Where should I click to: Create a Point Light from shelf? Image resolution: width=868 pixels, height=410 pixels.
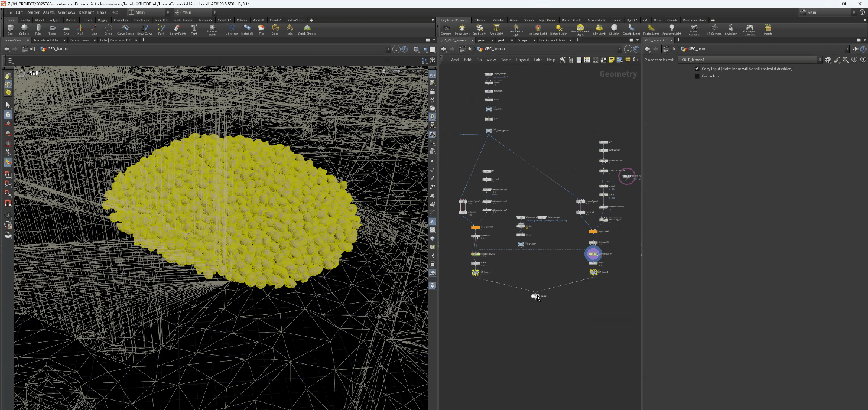[x=461, y=28]
